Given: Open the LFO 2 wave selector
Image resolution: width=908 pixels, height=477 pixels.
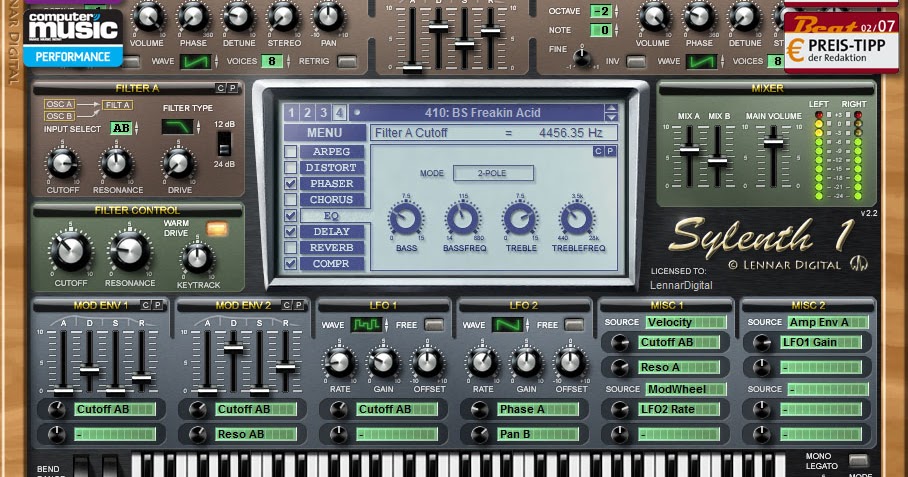Looking at the screenshot, I should click(x=507, y=325).
